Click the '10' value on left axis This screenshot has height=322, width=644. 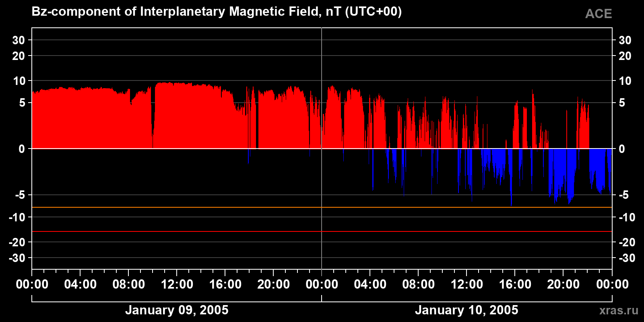pos(19,81)
